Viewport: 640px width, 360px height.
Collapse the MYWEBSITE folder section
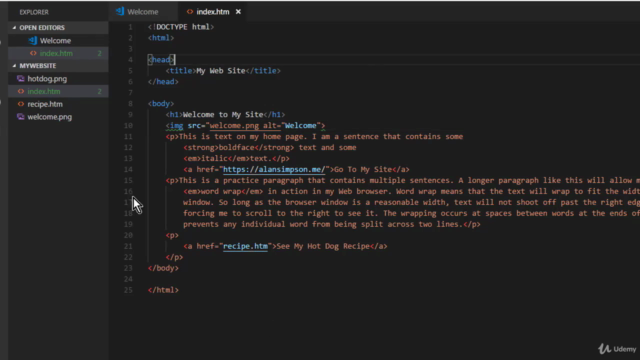(x=58, y=65)
